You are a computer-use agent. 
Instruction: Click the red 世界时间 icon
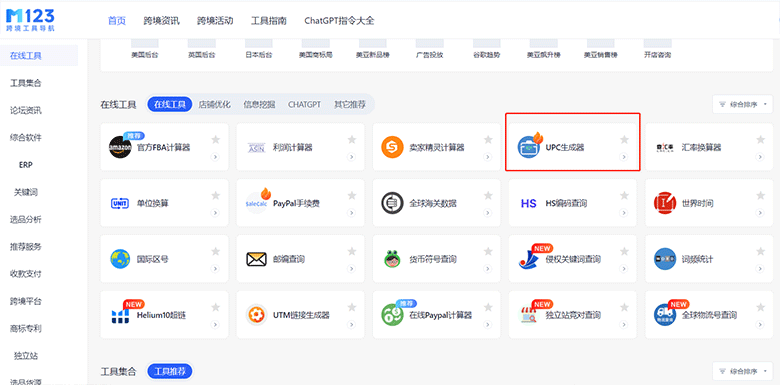(x=665, y=203)
